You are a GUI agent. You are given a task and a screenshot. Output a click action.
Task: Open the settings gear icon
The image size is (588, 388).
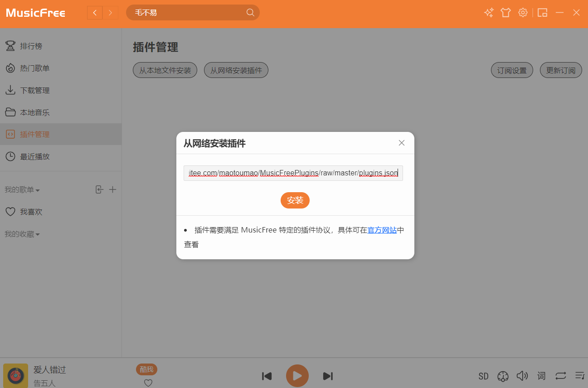[x=523, y=13]
